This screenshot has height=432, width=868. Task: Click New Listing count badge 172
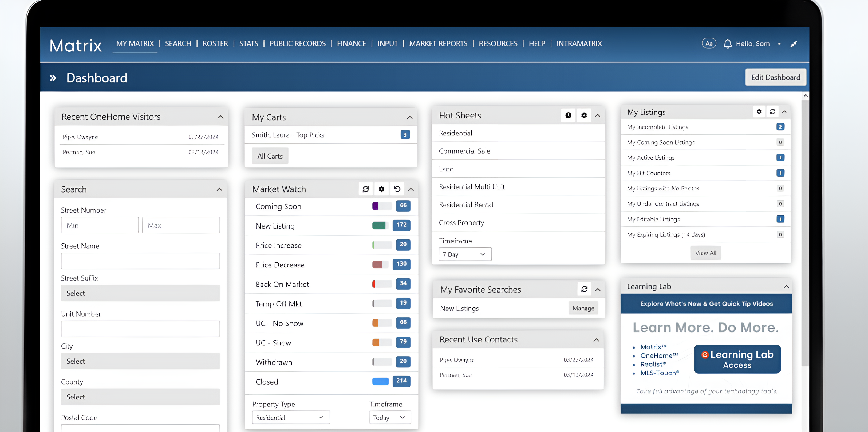tap(401, 225)
